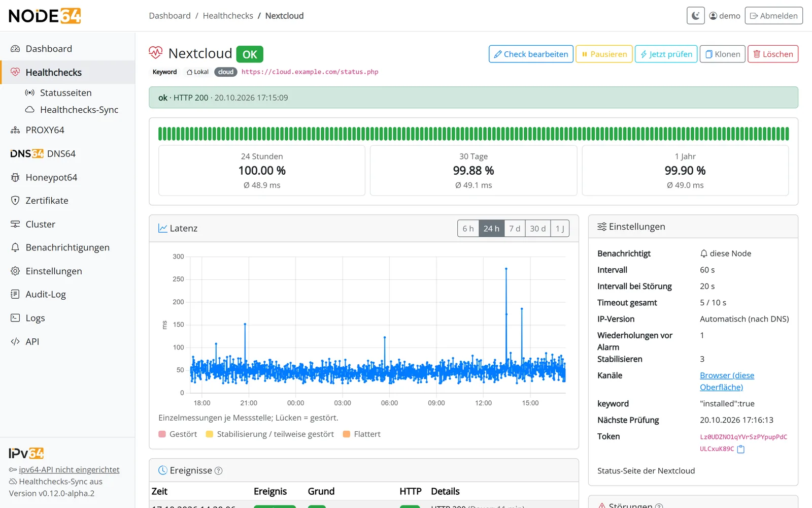
Task: Open the Logs page
Action: (x=67, y=318)
